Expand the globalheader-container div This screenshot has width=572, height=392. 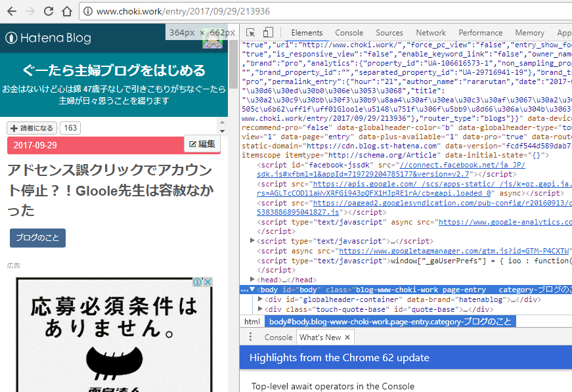(x=260, y=299)
